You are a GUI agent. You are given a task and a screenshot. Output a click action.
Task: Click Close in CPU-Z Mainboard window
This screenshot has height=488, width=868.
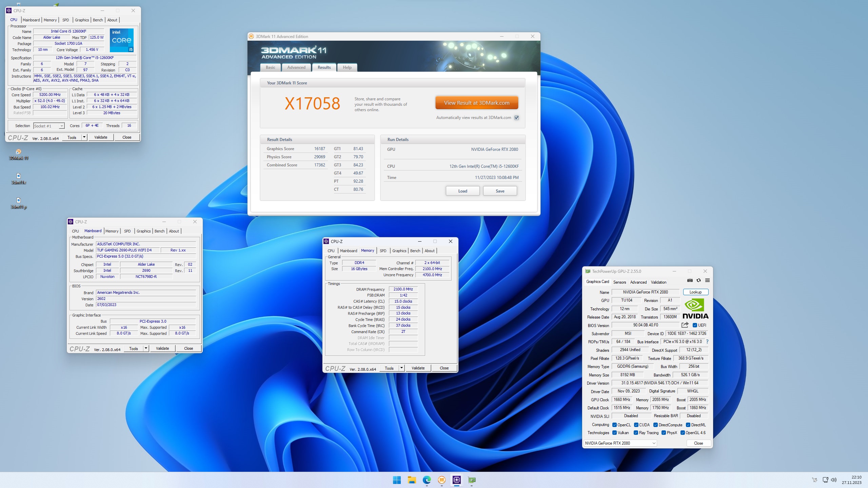click(189, 348)
